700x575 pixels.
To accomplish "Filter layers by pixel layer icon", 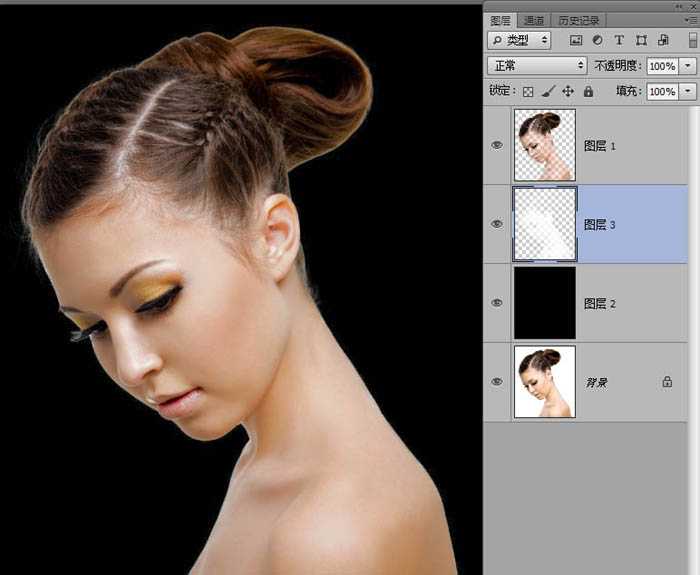I will (576, 40).
